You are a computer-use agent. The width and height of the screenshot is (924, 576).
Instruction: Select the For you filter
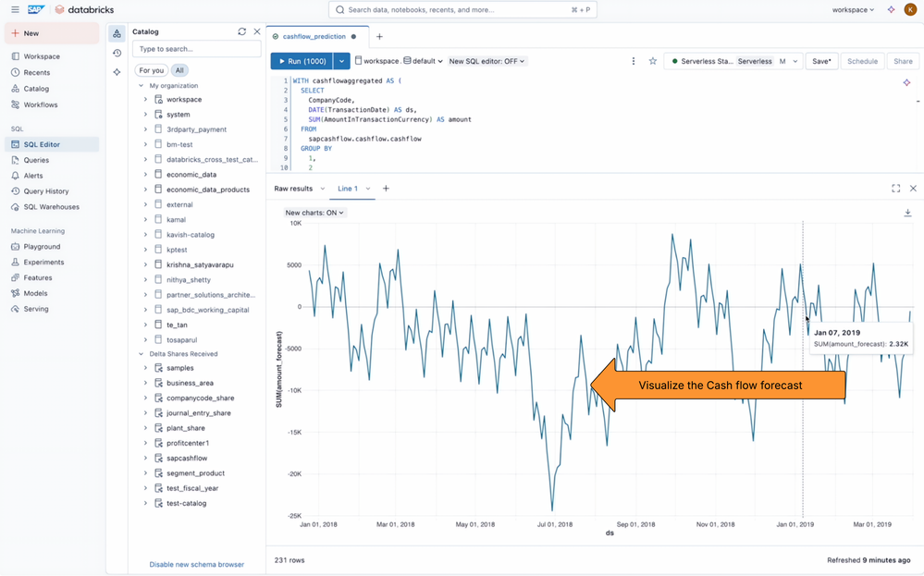pyautogui.click(x=152, y=70)
